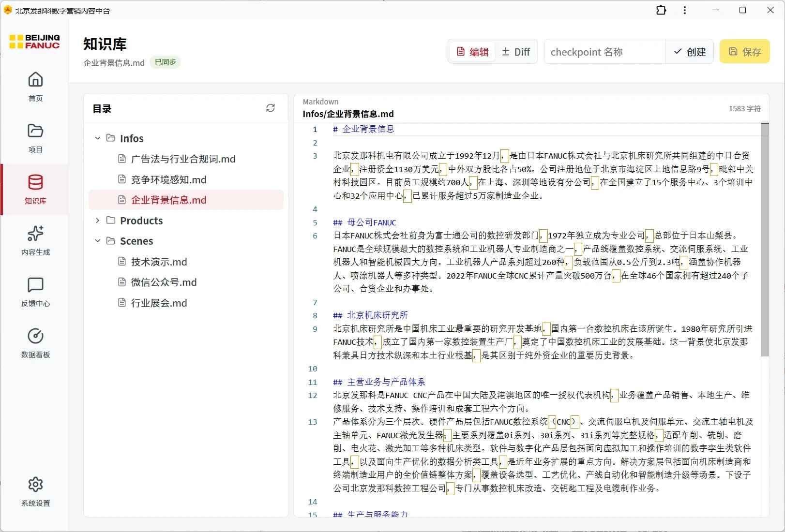
Task: Click heading '## 北京机床研究所'
Action: tap(370, 315)
